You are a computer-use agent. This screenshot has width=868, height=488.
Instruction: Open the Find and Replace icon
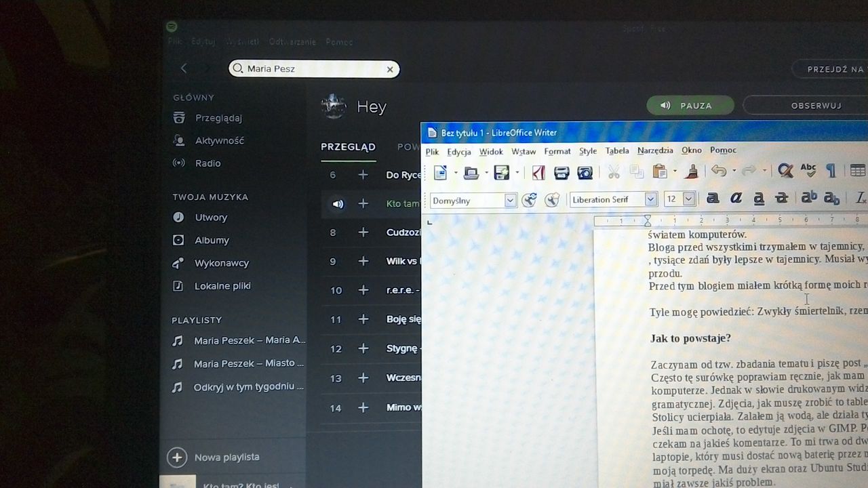coord(785,171)
